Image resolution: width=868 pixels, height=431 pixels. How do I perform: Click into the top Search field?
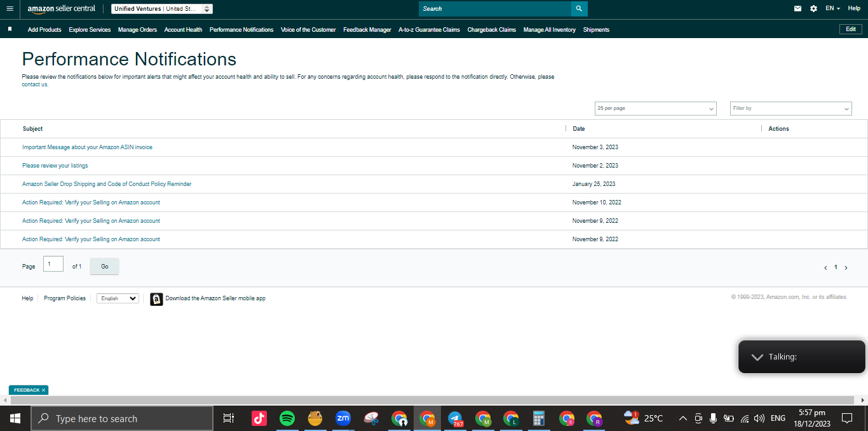(x=494, y=9)
